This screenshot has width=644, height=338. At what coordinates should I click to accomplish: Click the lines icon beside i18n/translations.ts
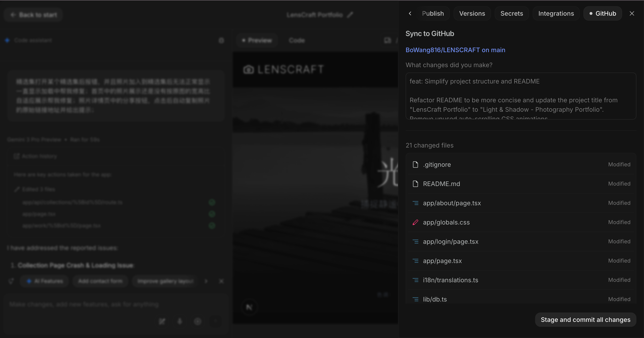pyautogui.click(x=415, y=280)
